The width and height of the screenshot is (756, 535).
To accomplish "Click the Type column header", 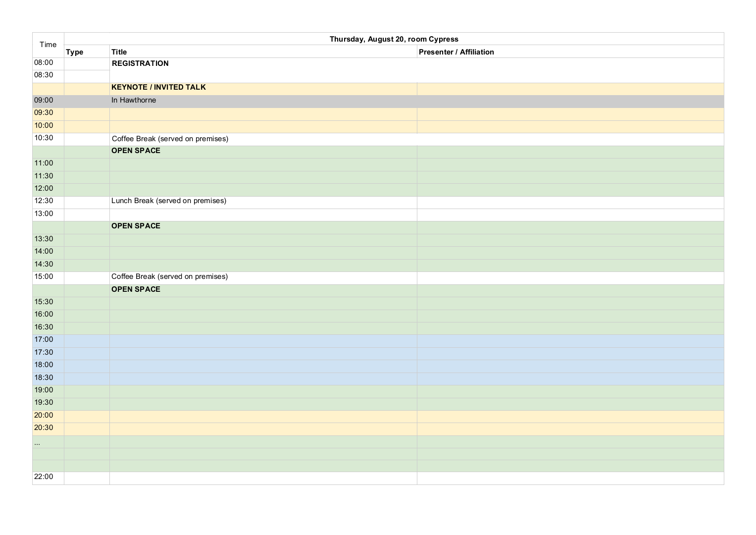I will [x=75, y=52].
